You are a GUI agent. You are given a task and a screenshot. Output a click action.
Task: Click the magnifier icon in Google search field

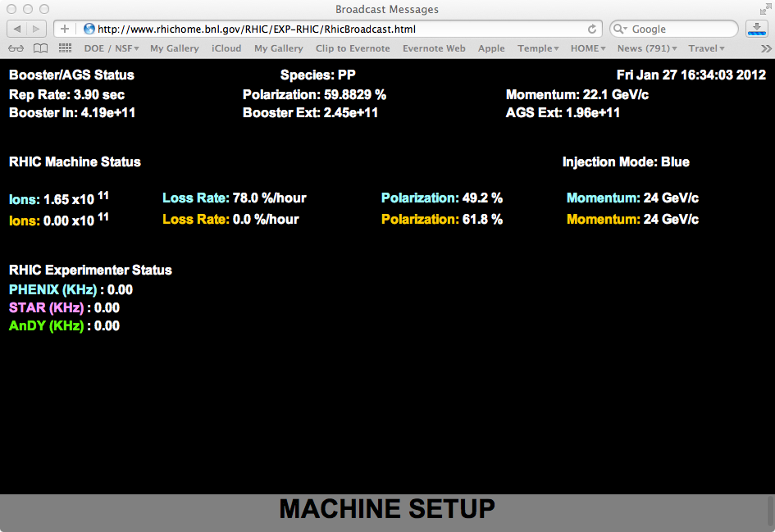tap(620, 30)
